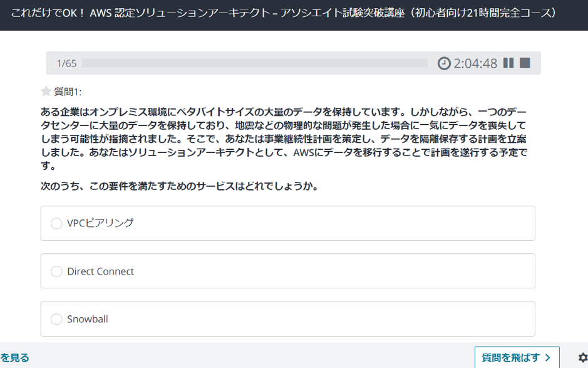The width and height of the screenshot is (588, 368).
Task: Click the course title in header bar
Action: coord(283,13)
